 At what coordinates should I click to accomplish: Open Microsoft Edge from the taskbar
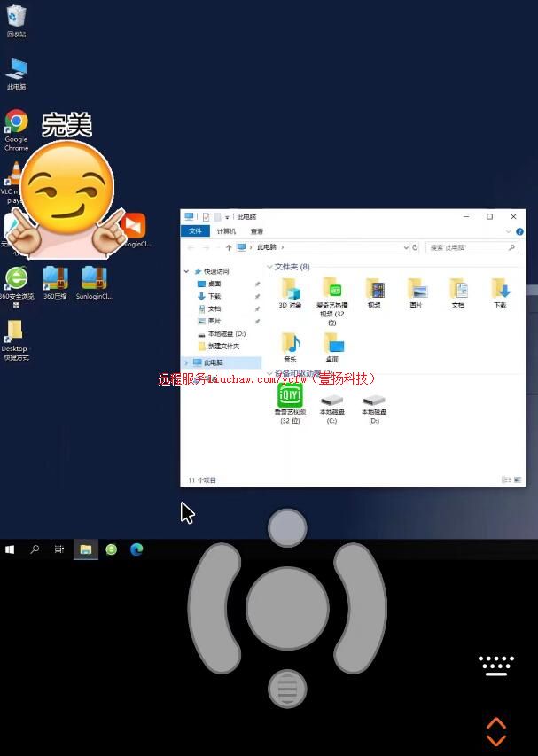click(x=136, y=549)
